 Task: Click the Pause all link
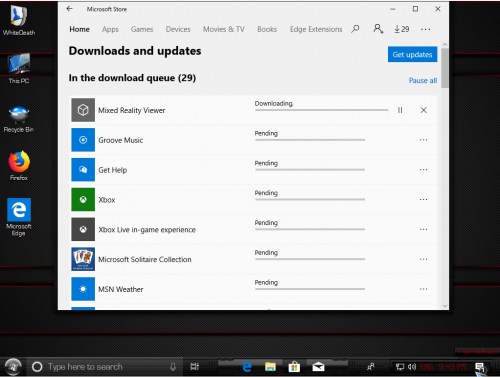(x=423, y=81)
